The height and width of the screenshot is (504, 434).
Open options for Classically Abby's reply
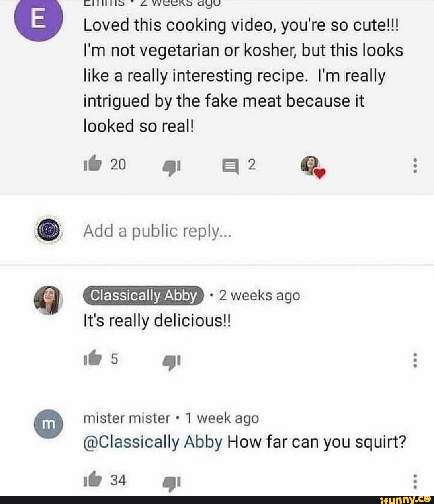(415, 360)
